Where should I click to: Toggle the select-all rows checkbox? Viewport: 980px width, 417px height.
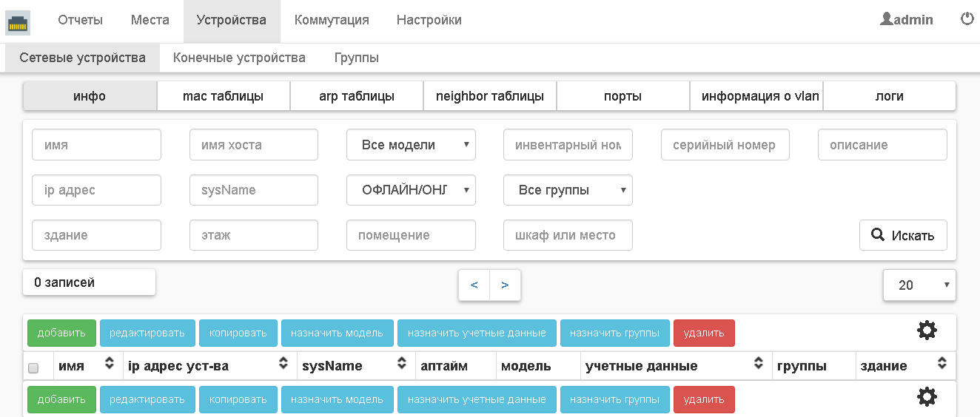[x=33, y=367]
